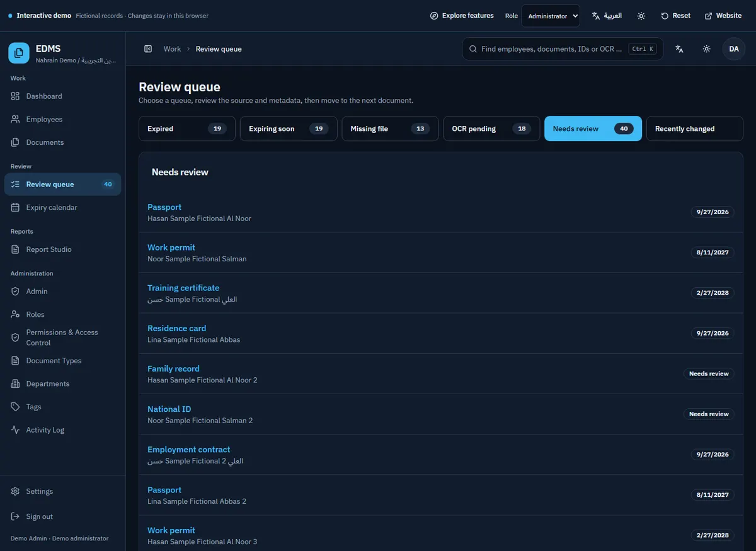The image size is (756, 551).
Task: Click the files icon beside Documents
Action: coord(16,142)
